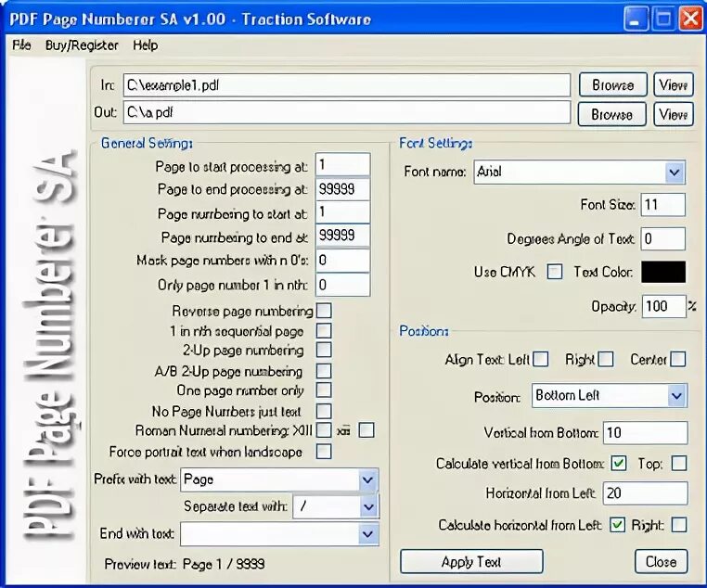The image size is (707, 588).
Task: Open the End with text dropdown arrow
Action: pyautogui.click(x=368, y=534)
